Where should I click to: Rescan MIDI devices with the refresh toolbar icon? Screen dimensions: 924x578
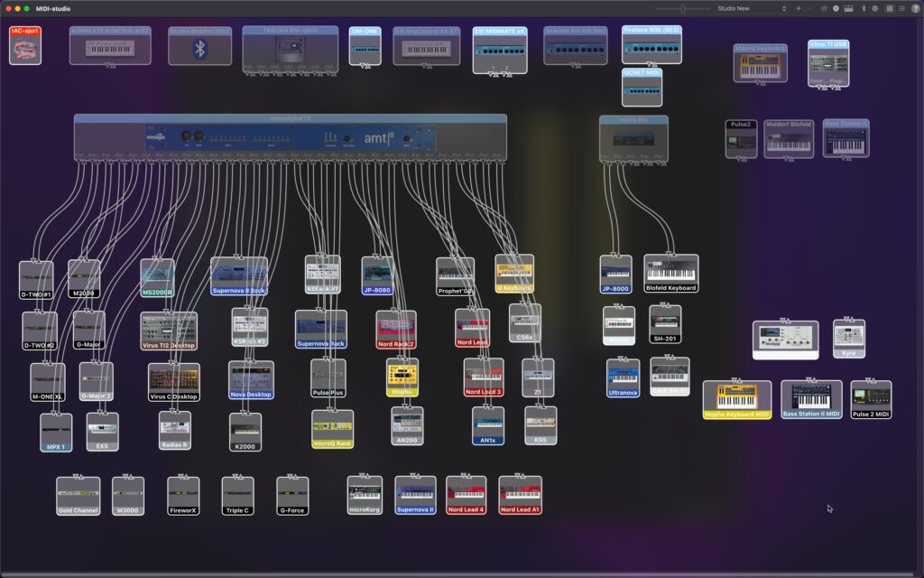(836, 8)
